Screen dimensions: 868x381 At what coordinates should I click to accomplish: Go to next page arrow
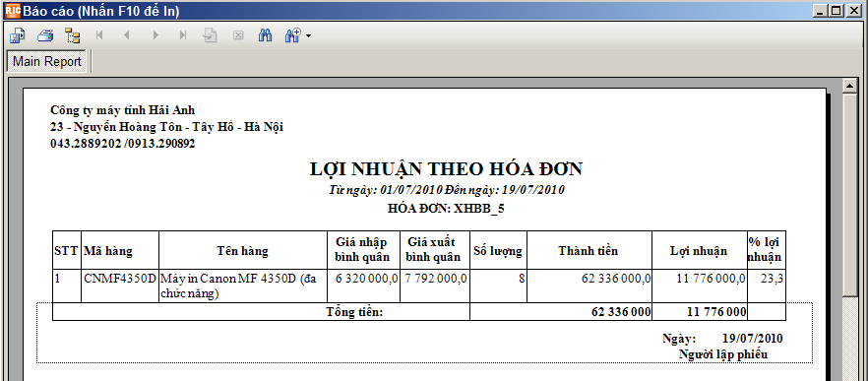(155, 35)
